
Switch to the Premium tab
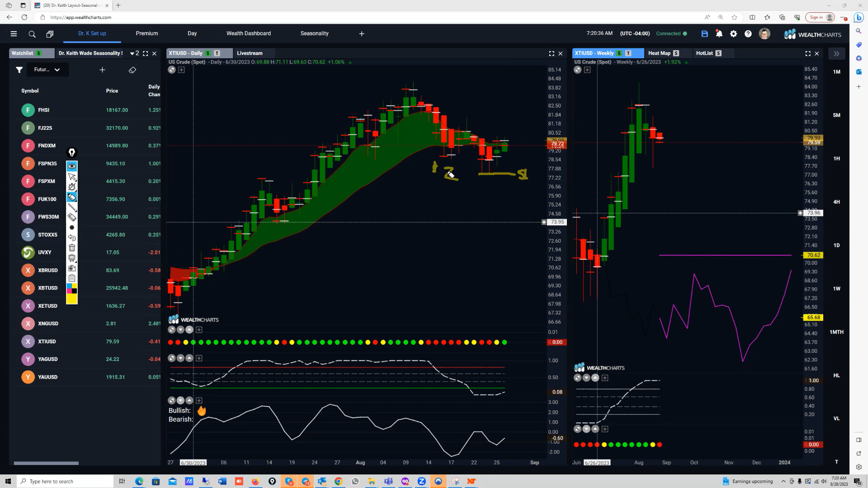click(x=147, y=33)
